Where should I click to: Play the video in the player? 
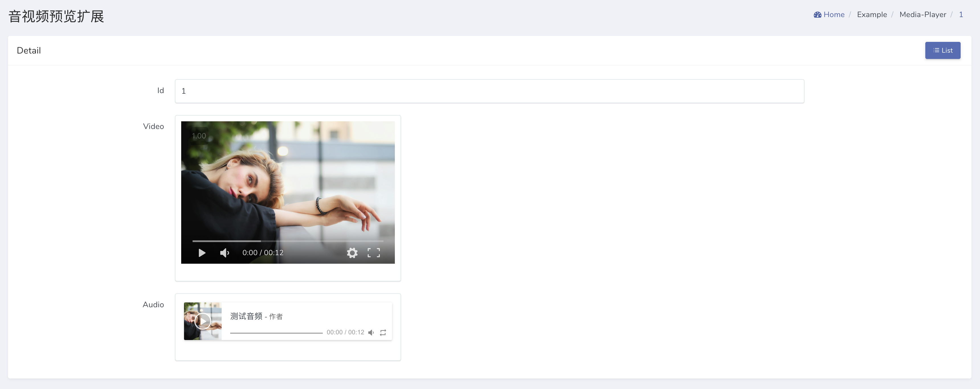(x=202, y=253)
